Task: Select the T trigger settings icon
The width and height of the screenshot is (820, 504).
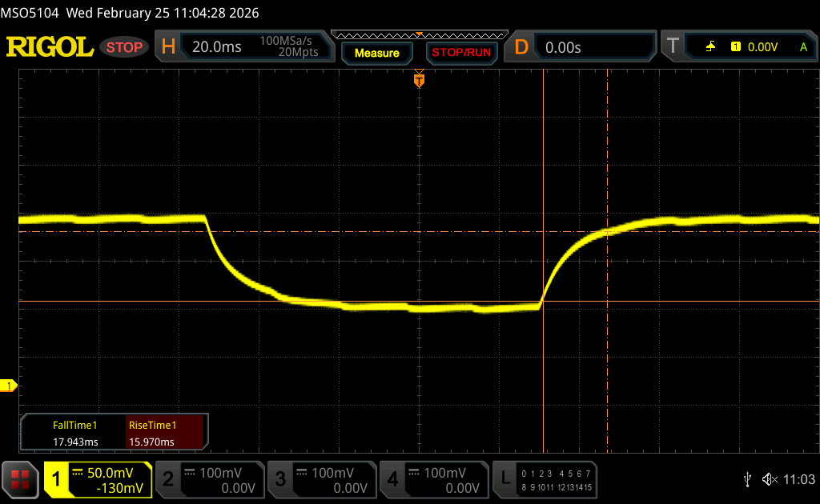Action: [x=673, y=47]
